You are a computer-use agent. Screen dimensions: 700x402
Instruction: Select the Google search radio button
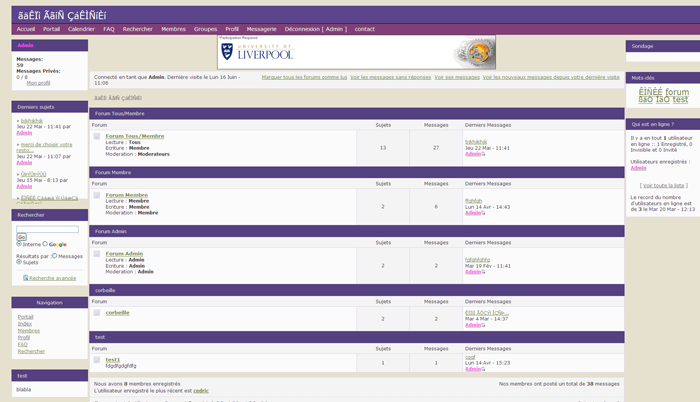(45, 244)
